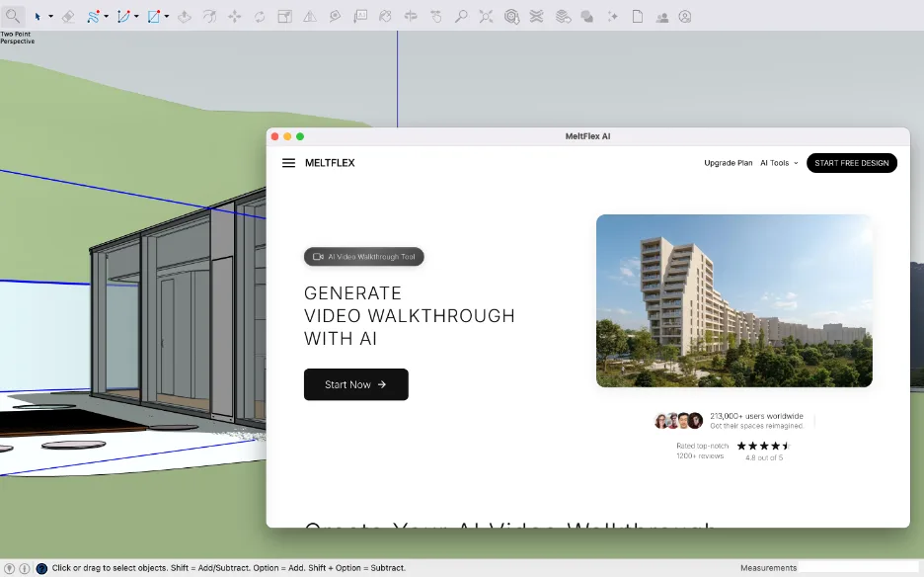This screenshot has width=924, height=577.
Task: Click the geo-location status bar icon
Action: pyautogui.click(x=10, y=568)
